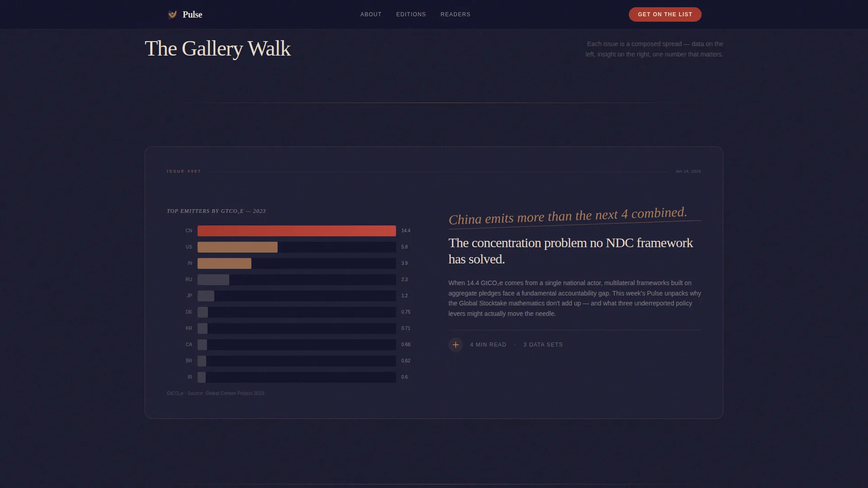The height and width of the screenshot is (488, 868).
Task: Click the Russia bar in chart
Action: click(213, 280)
